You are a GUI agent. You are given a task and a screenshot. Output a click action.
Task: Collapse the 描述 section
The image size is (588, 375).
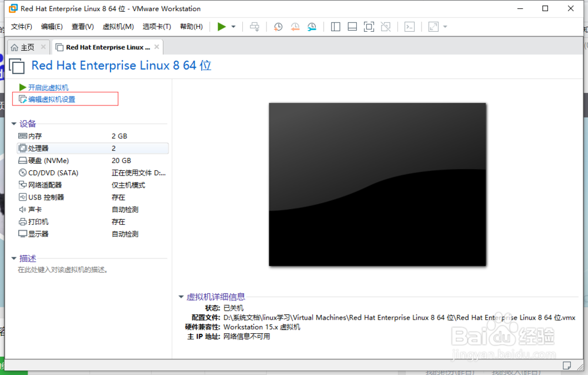coord(14,258)
